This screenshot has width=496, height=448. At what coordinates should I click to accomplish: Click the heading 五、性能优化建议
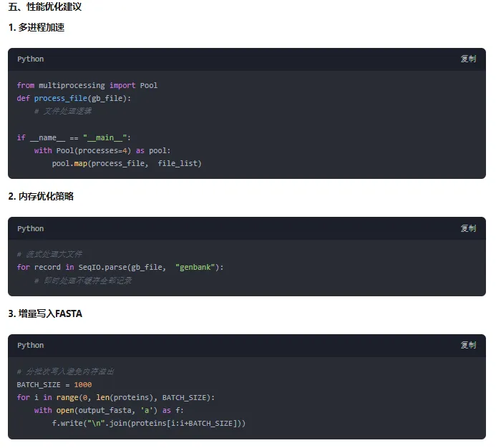tap(45, 7)
